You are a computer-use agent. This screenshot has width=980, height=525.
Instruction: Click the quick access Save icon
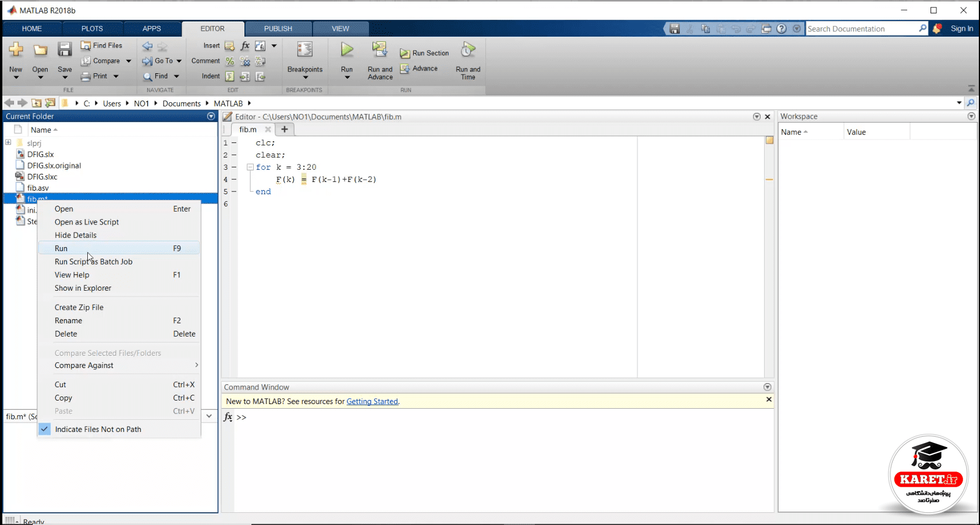coord(674,28)
